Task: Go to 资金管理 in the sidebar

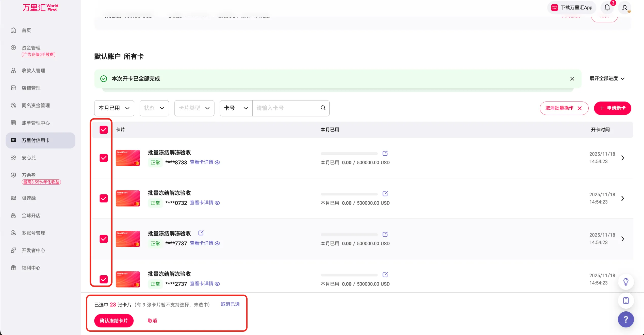Action: point(31,48)
